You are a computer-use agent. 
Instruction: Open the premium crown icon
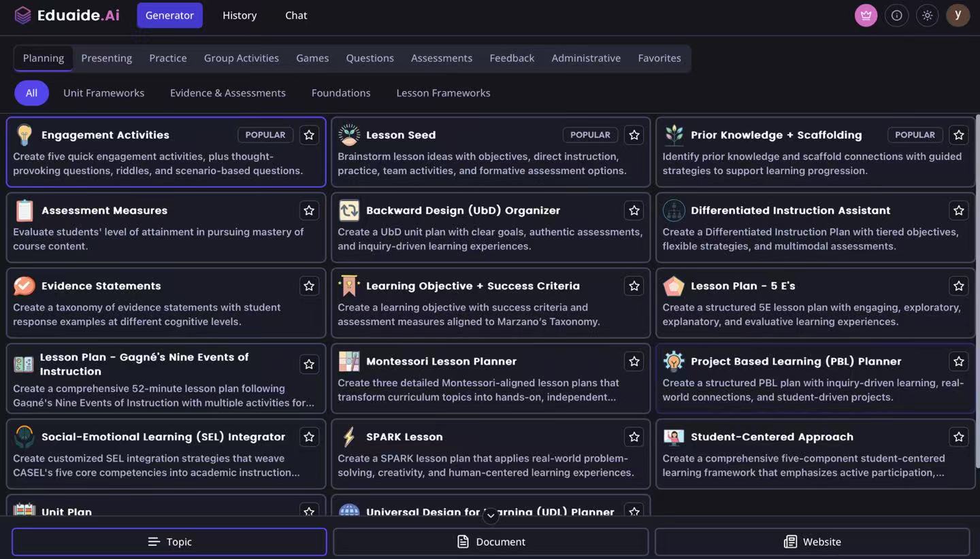click(866, 15)
